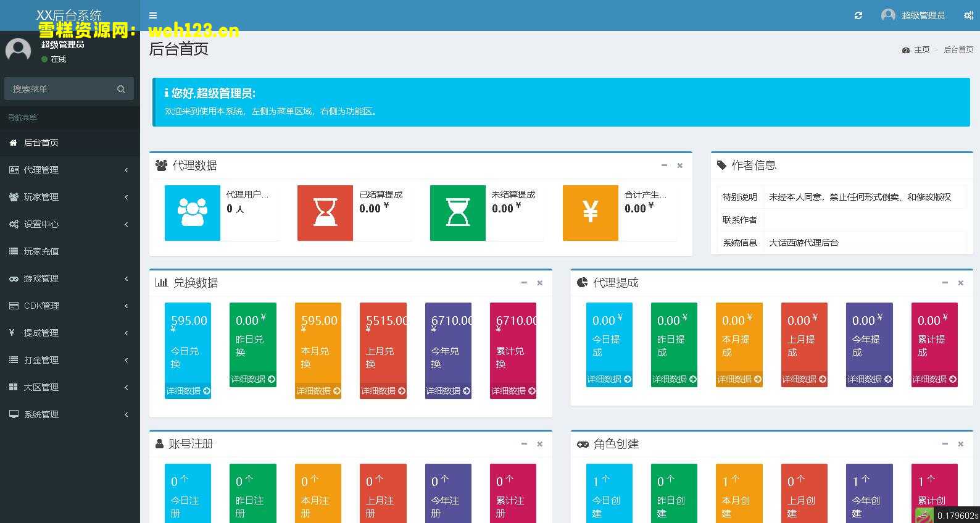Click the 今日注册 card
The height and width of the screenshot is (523, 980).
click(x=188, y=493)
